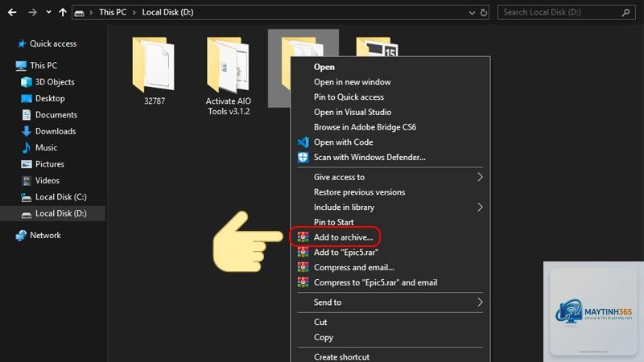Click the WinRAR icon beside Add to archive
The height and width of the screenshot is (362, 644).
tap(303, 237)
